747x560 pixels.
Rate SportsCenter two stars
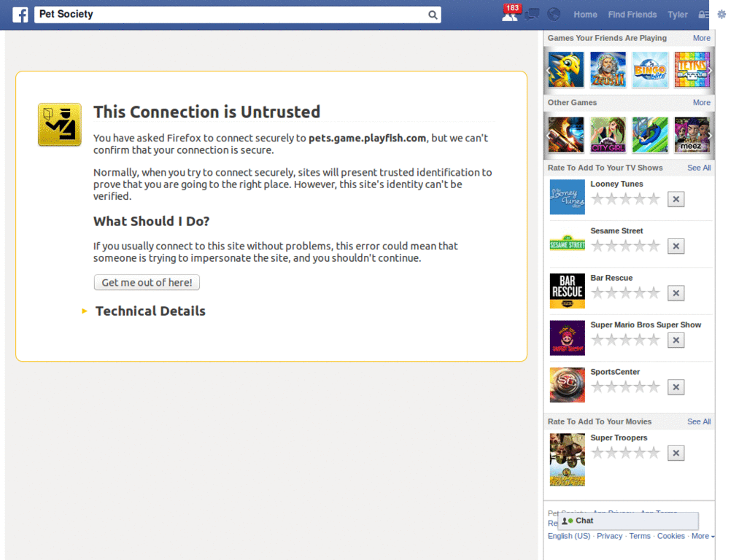[612, 387]
